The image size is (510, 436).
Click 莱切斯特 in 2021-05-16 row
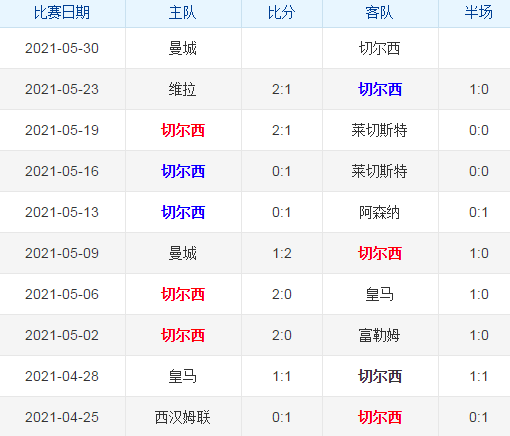click(379, 171)
